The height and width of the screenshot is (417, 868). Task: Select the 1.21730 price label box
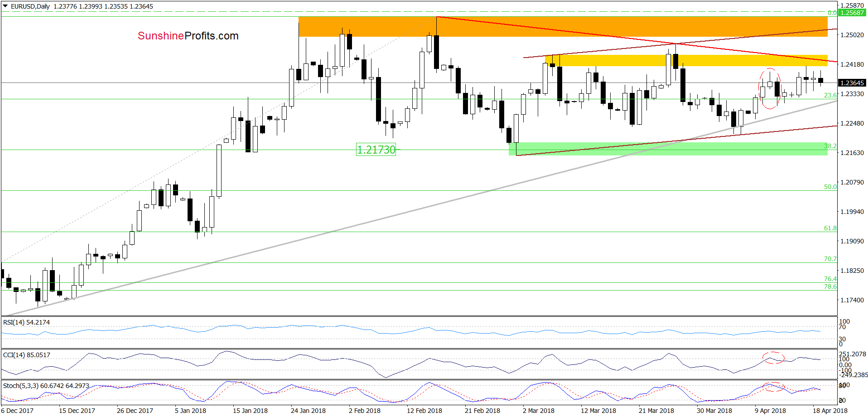click(376, 150)
